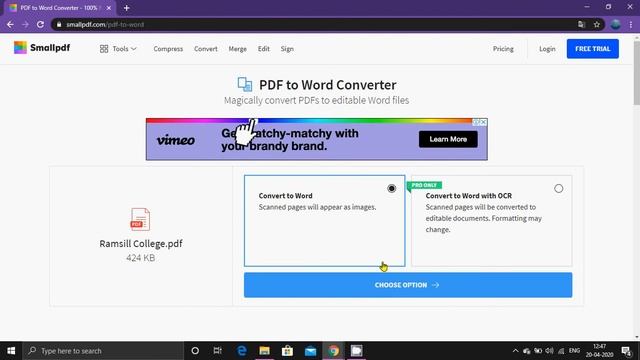Open the Chrome three-dot menu

[x=631, y=24]
